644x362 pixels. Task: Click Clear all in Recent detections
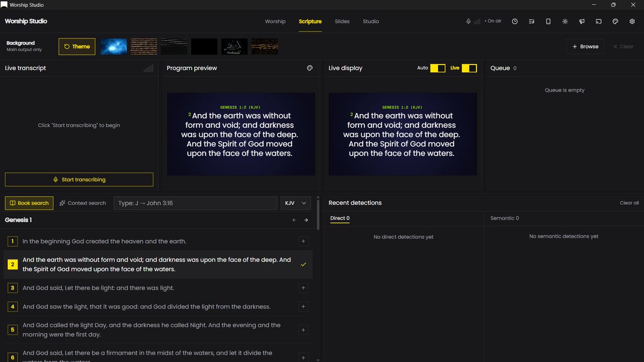629,203
